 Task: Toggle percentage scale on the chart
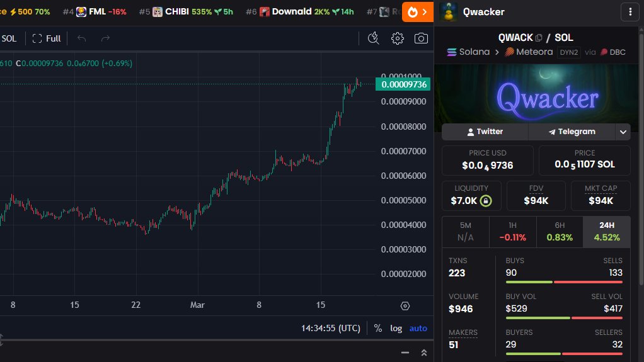pyautogui.click(x=378, y=329)
